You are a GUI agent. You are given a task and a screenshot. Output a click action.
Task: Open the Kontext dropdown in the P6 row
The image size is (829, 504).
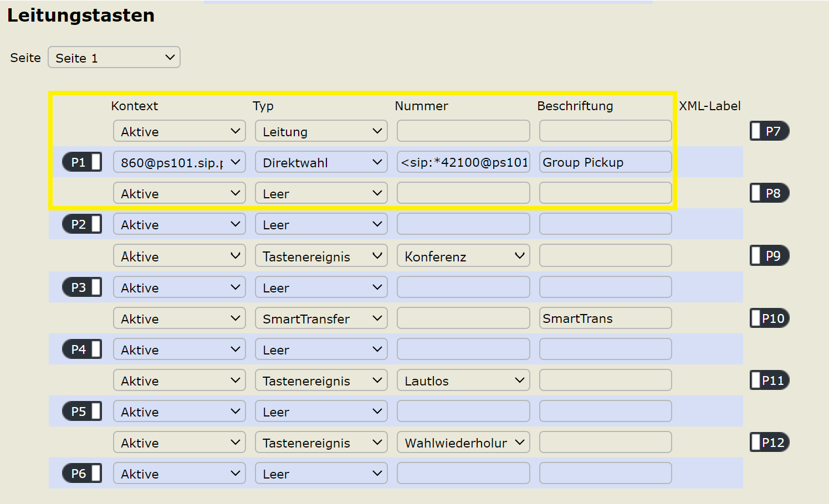tap(180, 474)
